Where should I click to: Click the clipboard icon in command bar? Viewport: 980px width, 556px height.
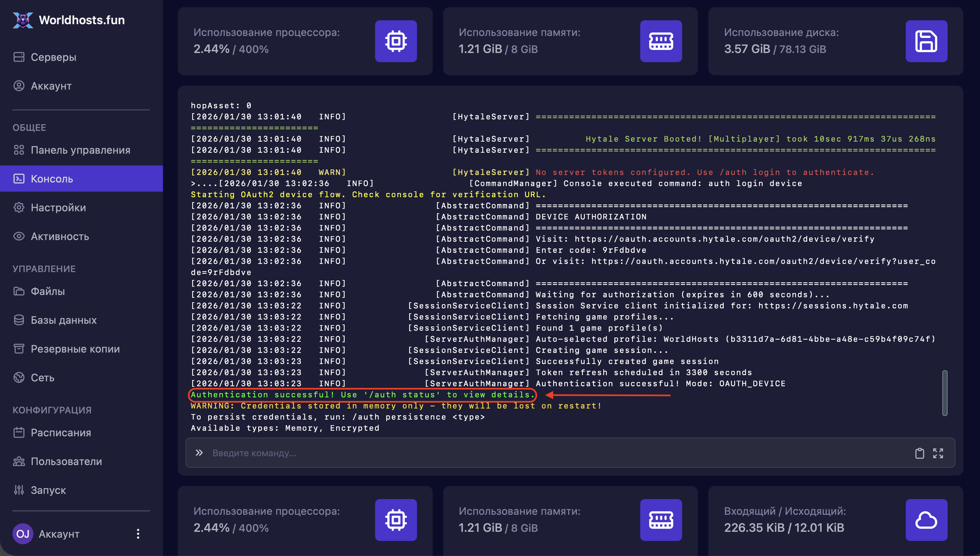(x=919, y=453)
